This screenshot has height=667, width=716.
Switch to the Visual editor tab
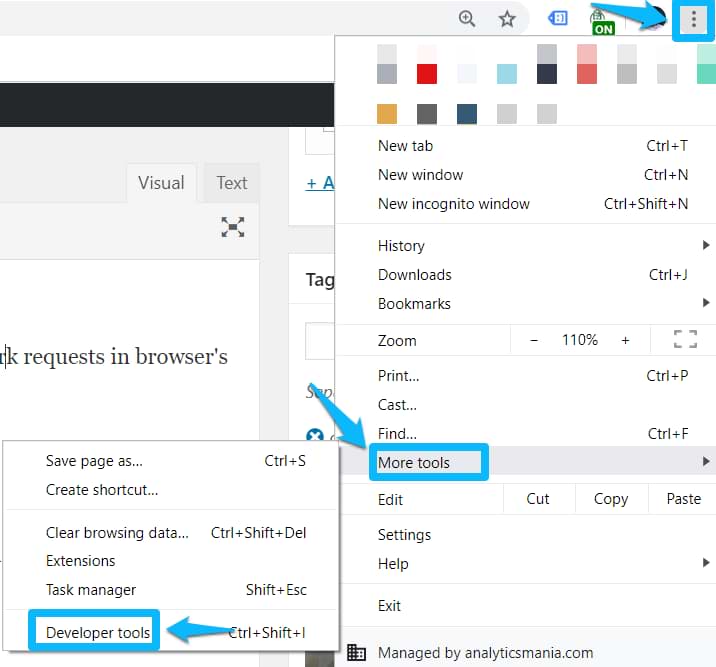(161, 183)
